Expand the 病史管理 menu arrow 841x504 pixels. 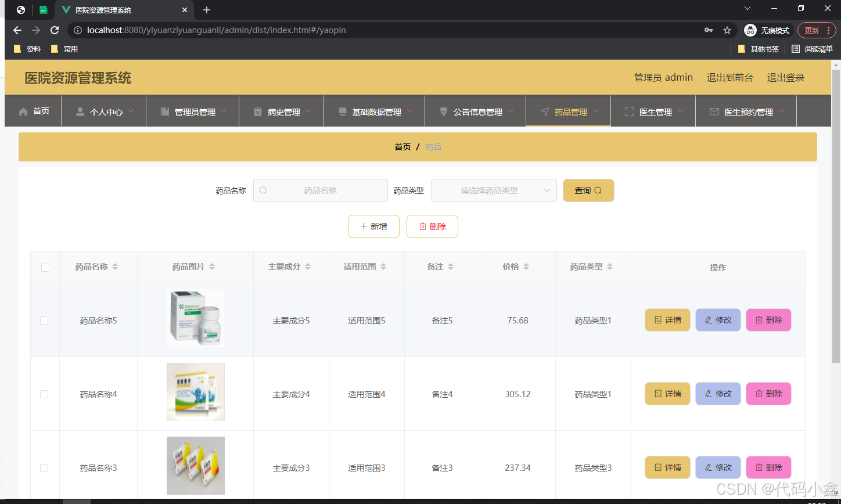point(309,111)
